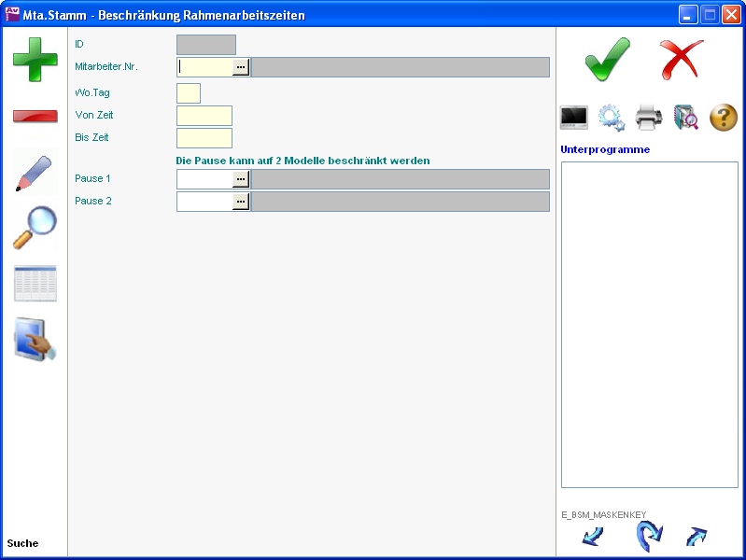This screenshot has height=560, width=746.
Task: Click the touchscreen hand icon
Action: (35, 339)
